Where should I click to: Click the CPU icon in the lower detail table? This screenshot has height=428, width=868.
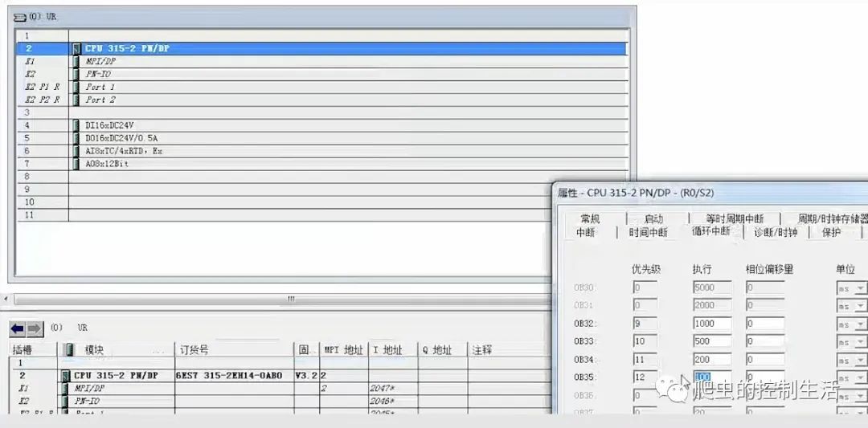[66, 376]
